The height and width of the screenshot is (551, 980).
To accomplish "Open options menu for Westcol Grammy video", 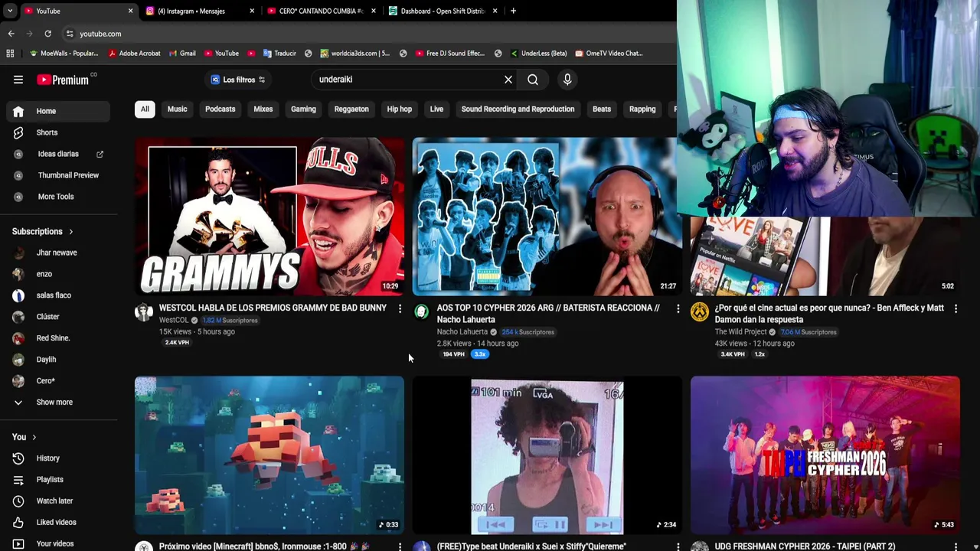I will coord(400,308).
